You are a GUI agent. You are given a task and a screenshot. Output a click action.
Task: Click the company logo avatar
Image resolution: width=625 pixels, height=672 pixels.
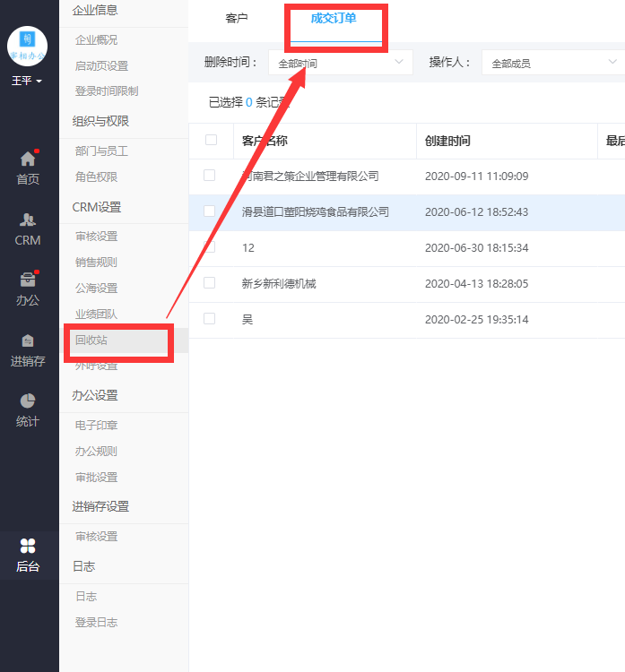pyautogui.click(x=27, y=47)
